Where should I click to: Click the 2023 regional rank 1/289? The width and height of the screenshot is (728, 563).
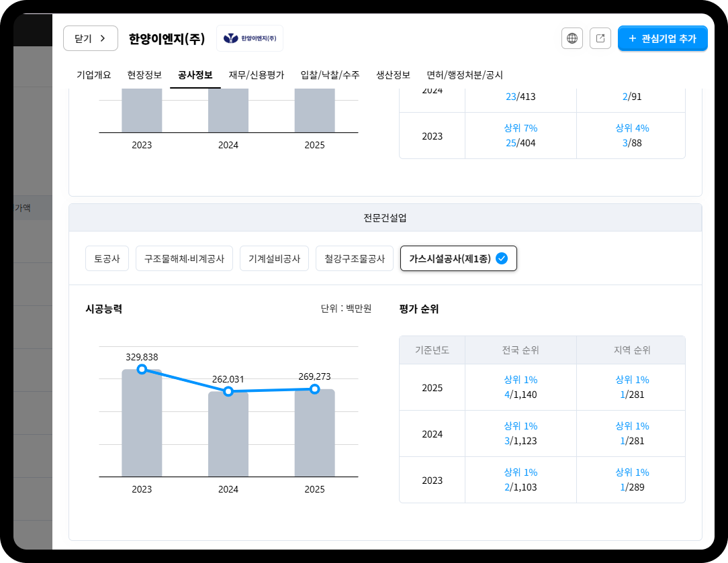click(632, 487)
